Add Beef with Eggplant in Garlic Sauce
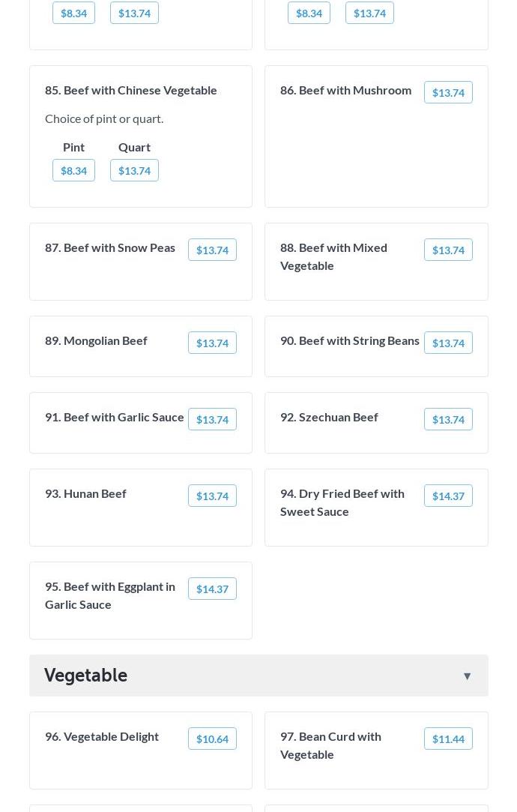517x812 pixels. coord(212,589)
